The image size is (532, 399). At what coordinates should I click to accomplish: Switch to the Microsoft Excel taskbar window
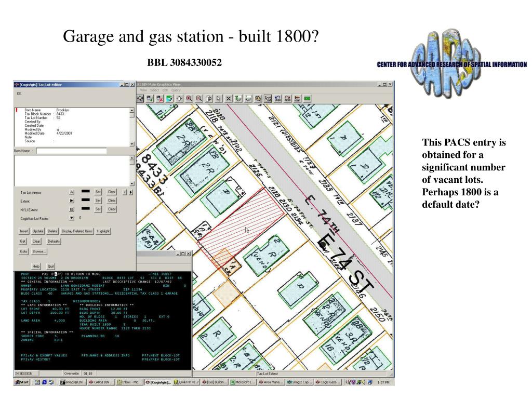(243, 382)
